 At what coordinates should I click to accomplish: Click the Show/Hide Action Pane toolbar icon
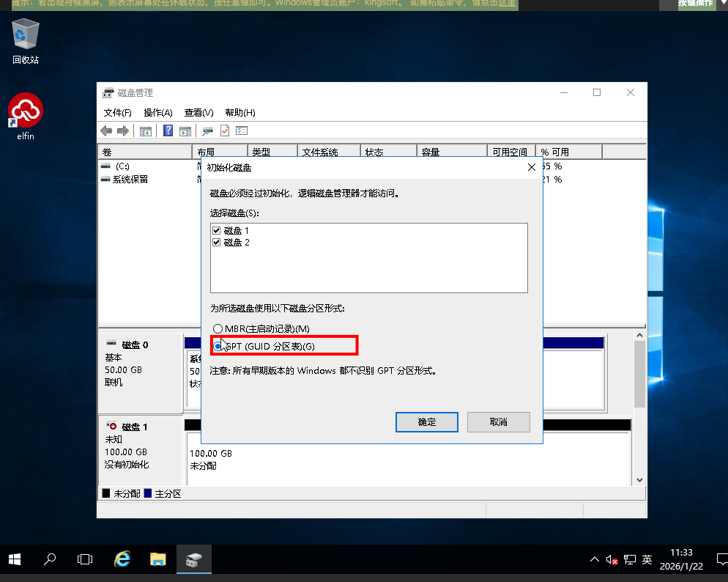coord(185,131)
